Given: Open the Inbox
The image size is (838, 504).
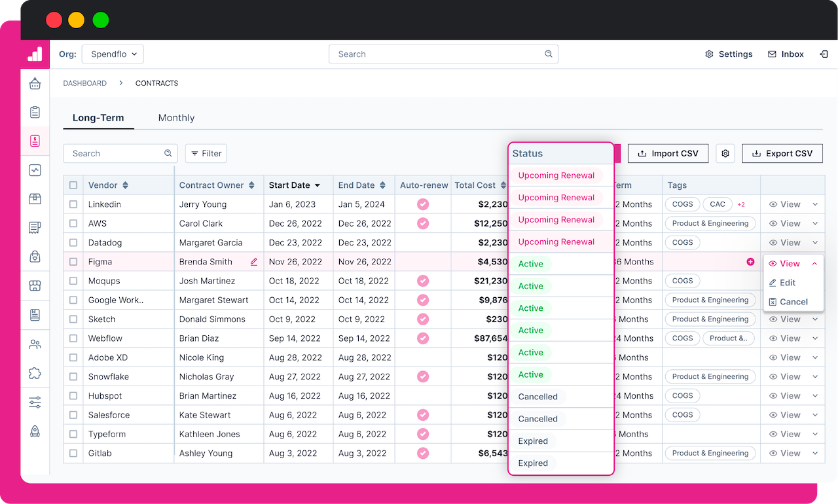Looking at the screenshot, I should (x=786, y=54).
